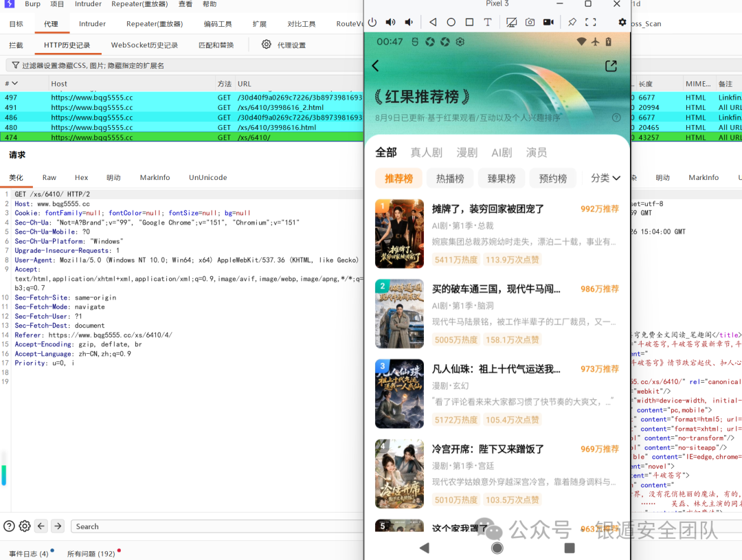
Task: Switch to the 对比工具 tab
Action: 302,23
